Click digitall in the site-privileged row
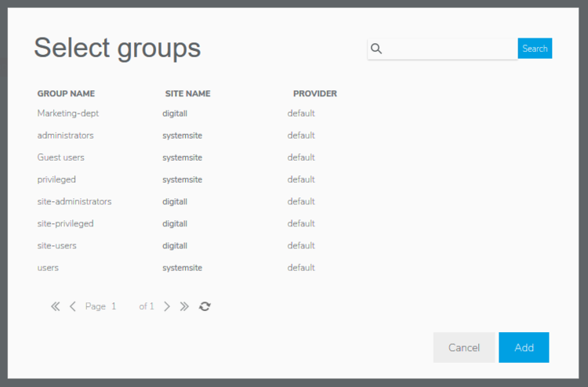The width and height of the screenshot is (588, 387). pos(175,224)
